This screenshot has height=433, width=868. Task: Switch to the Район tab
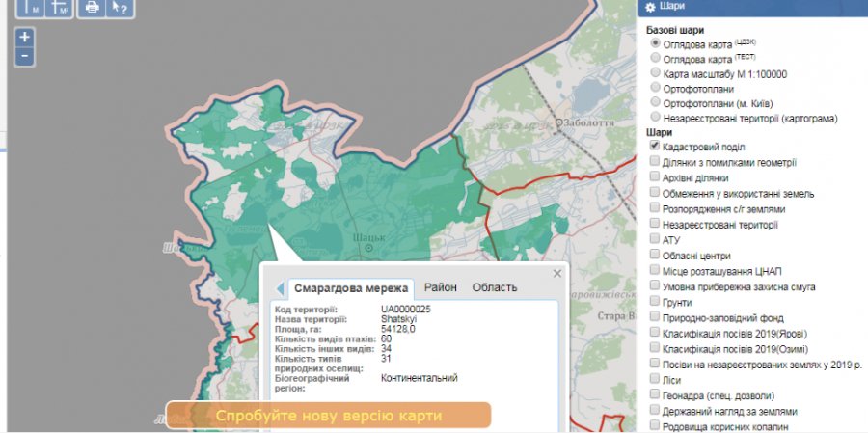pyautogui.click(x=440, y=287)
